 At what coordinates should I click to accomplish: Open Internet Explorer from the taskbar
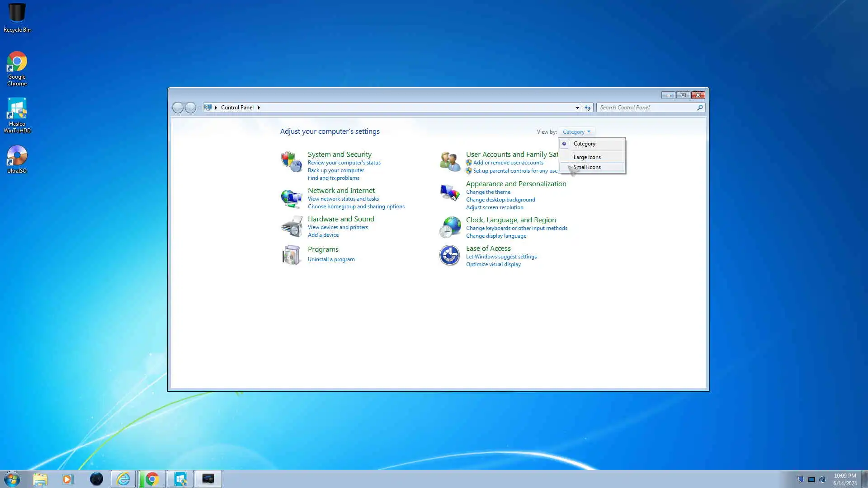[123, 479]
